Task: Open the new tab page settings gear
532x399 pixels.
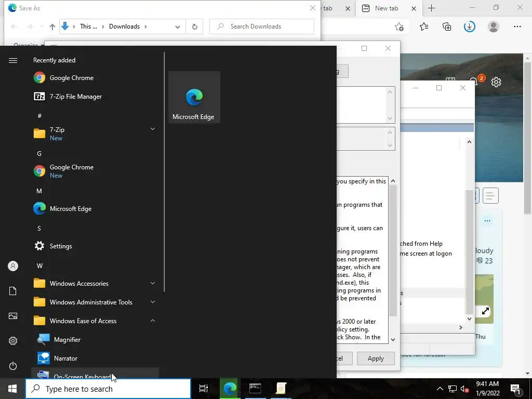Action: tap(496, 82)
